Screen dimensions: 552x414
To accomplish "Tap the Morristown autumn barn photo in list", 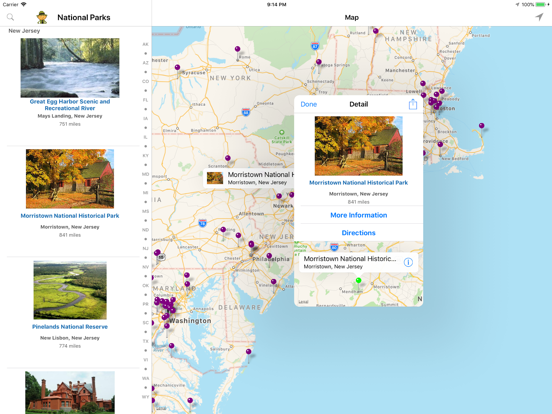I will pos(70,178).
